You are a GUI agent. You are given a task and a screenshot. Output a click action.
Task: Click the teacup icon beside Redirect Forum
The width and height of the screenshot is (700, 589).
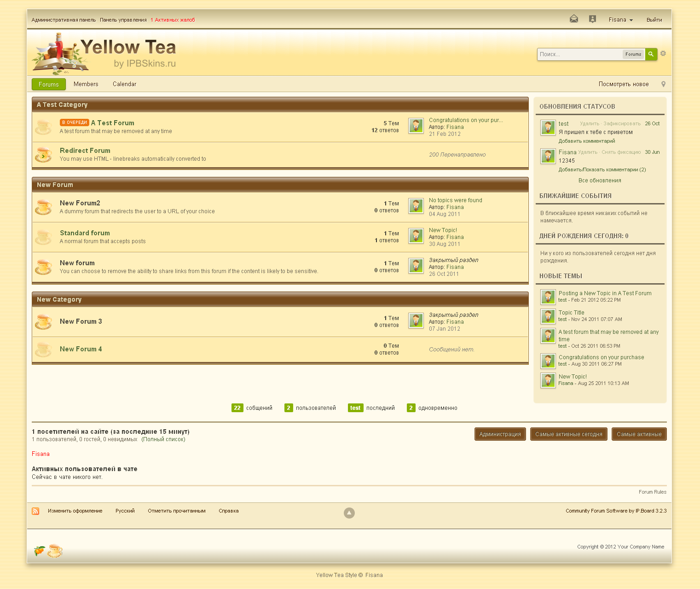click(x=43, y=155)
